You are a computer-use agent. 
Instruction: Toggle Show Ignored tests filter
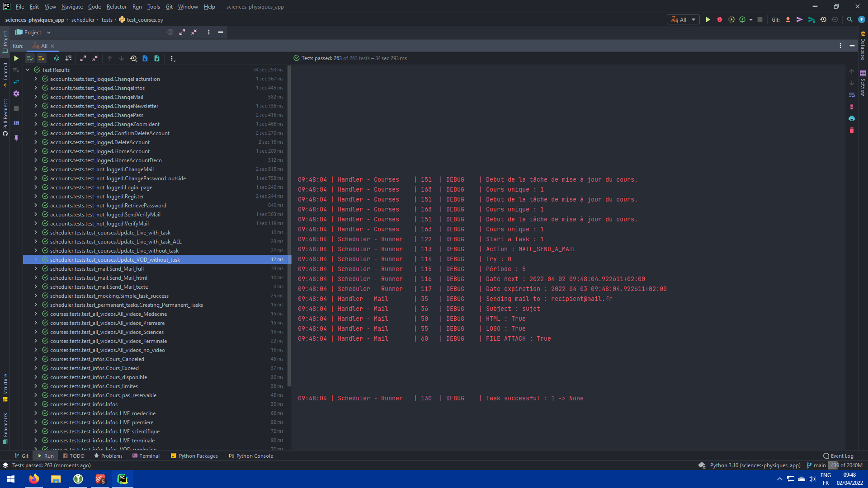tap(41, 58)
